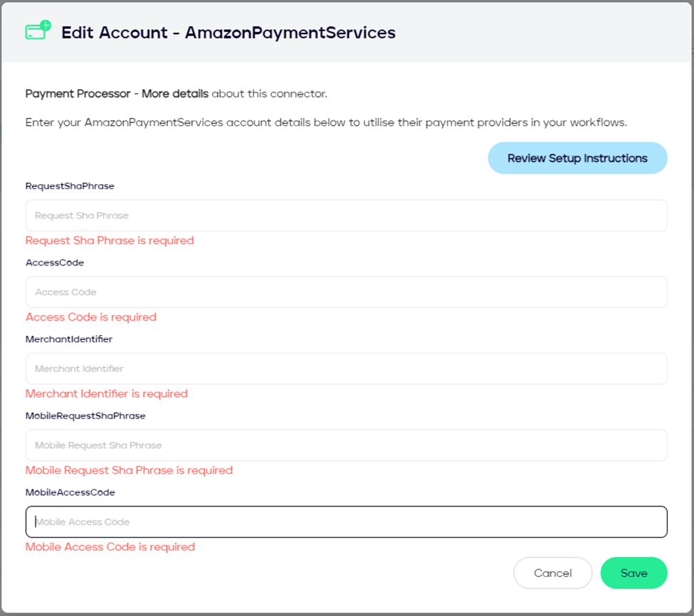The width and height of the screenshot is (694, 616).
Task: Click the 'Request Sha Phrase is required' error
Action: click(x=110, y=240)
